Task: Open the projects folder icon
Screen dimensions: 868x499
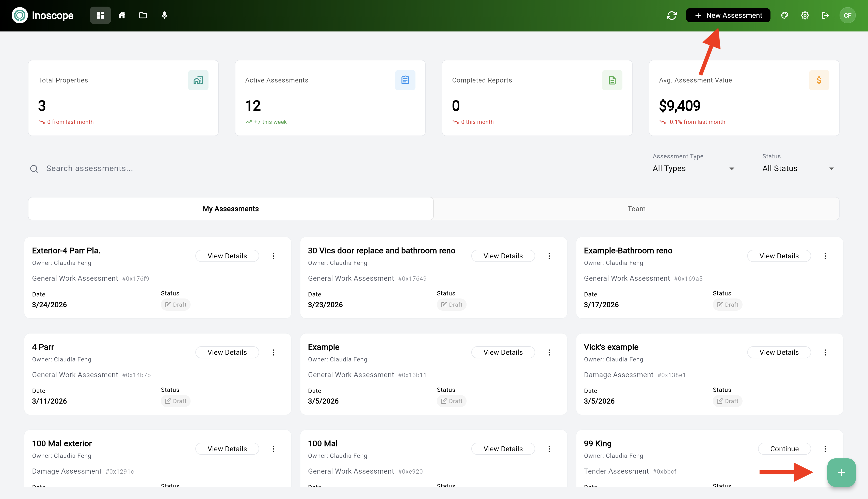Action: click(x=143, y=15)
